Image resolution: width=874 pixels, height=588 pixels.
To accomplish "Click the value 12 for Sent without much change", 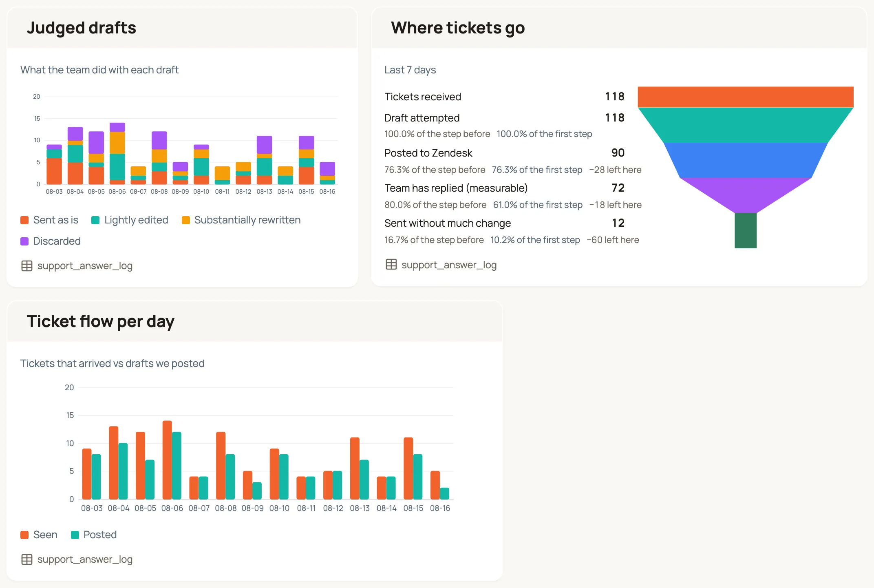I will tap(618, 223).
